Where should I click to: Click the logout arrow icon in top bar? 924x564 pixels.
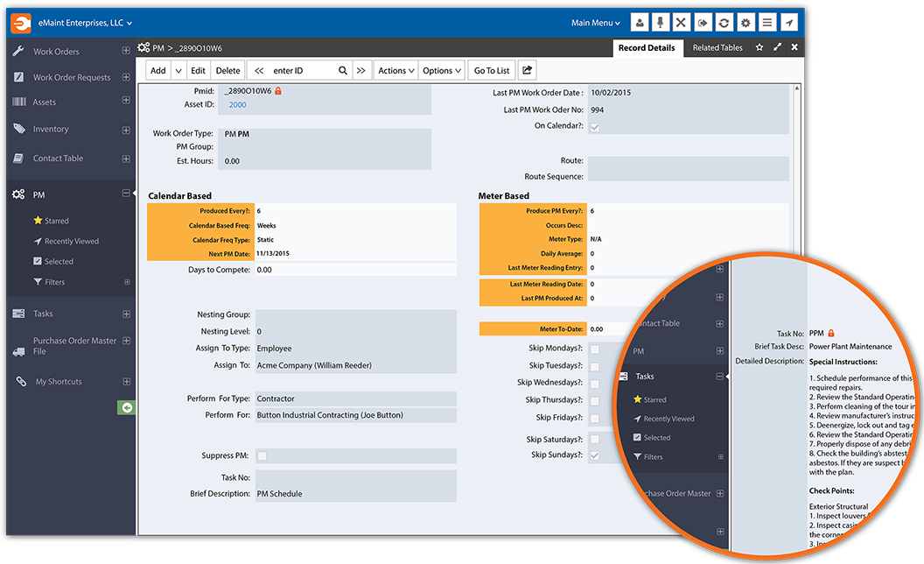coord(703,23)
